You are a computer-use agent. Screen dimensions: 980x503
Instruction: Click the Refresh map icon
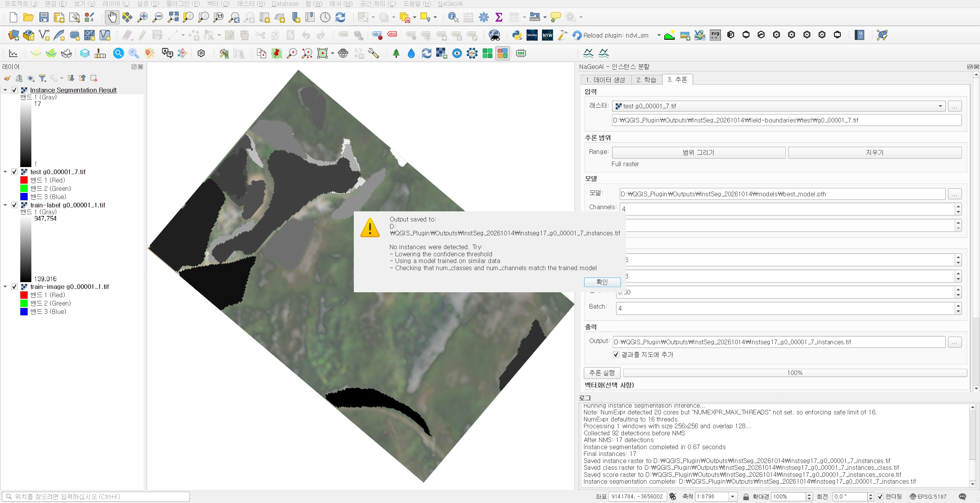341,17
